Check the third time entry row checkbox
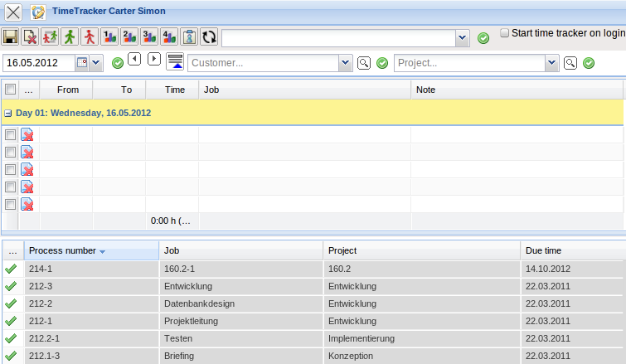 pos(10,169)
